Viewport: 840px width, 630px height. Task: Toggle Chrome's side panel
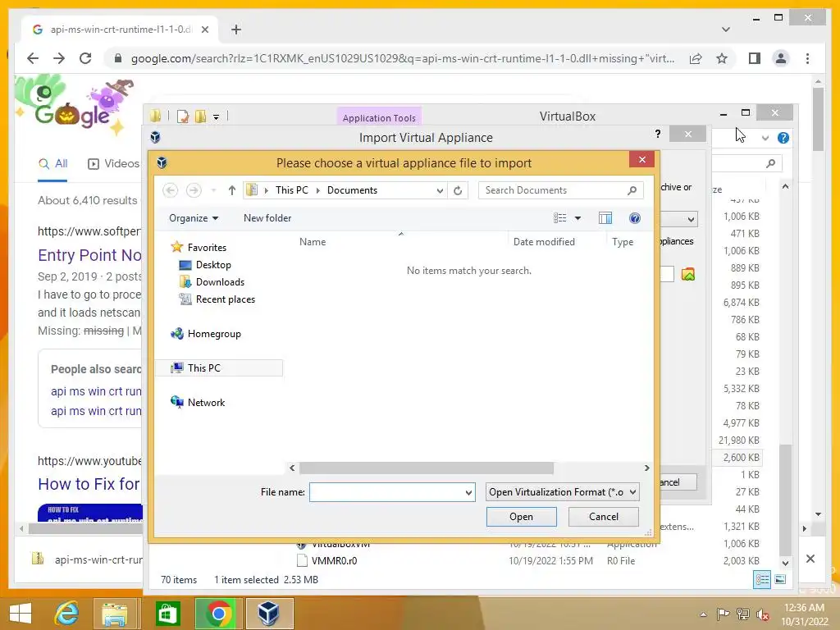click(755, 58)
